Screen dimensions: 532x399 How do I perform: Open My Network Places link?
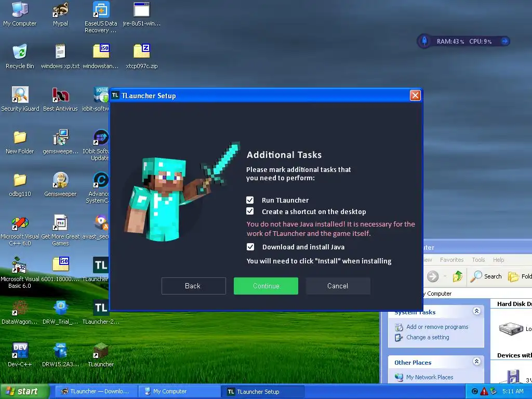(430, 377)
